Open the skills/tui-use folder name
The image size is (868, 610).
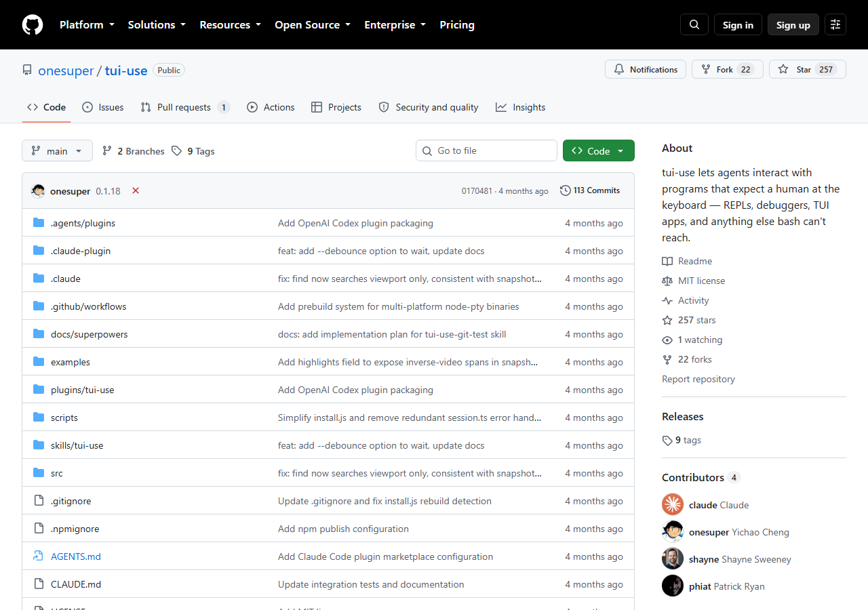[77, 445]
